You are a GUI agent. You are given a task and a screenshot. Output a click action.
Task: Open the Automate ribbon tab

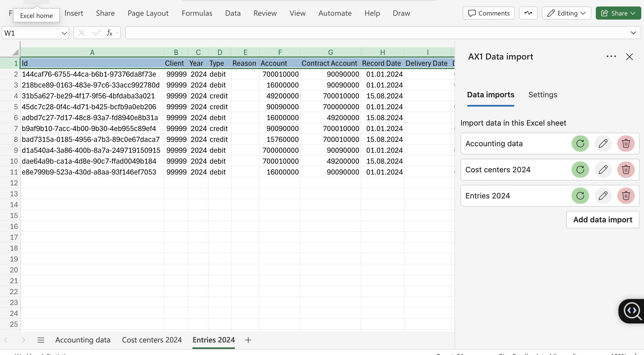click(335, 13)
